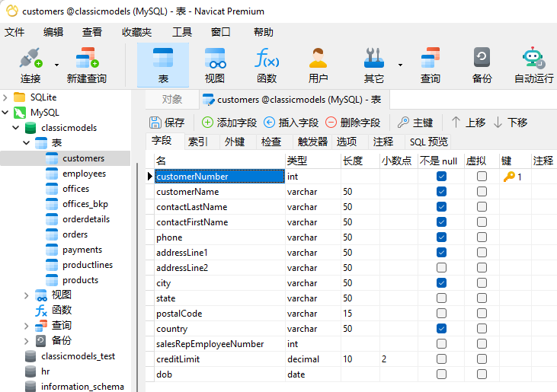557x392 pixels.
Task: Toggle Not Null for postalCode
Action: 441,314
